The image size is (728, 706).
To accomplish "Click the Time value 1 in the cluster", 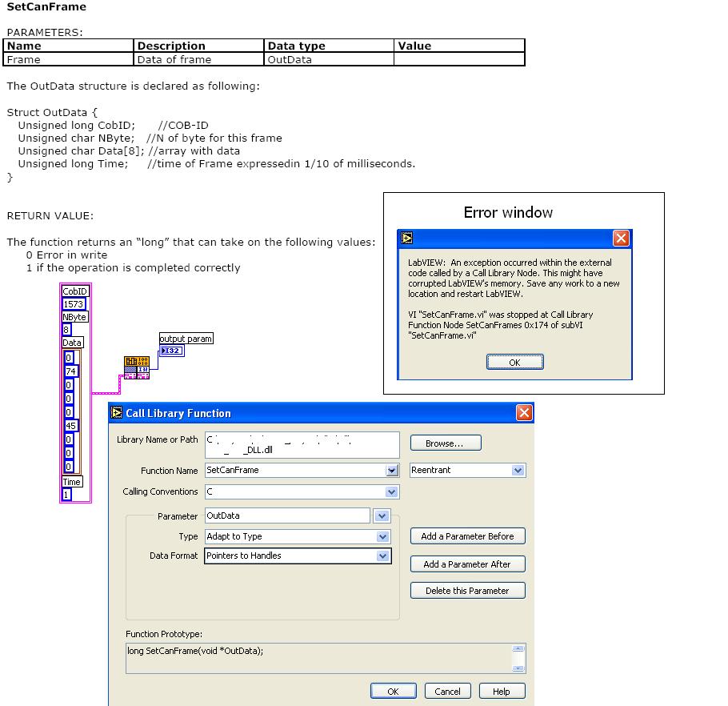I will click(66, 495).
